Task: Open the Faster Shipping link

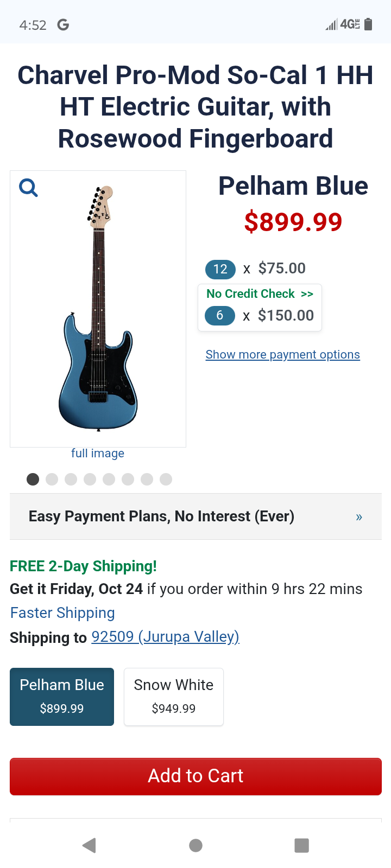Action: point(62,613)
